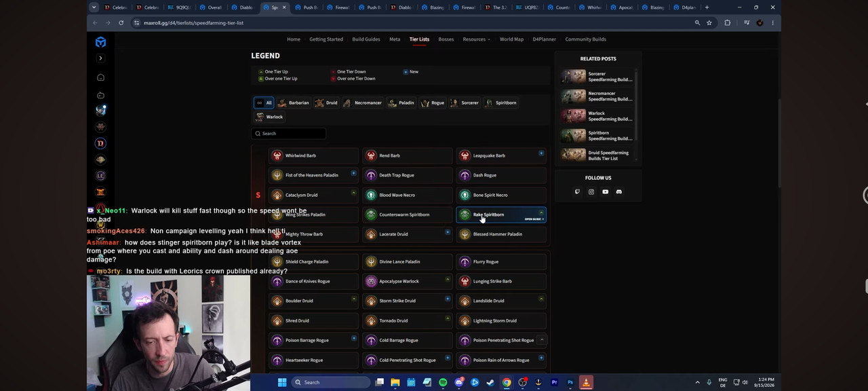This screenshot has width=868, height=391.
Task: Open Necromancer Speedfarming Builds related post
Action: [597, 96]
